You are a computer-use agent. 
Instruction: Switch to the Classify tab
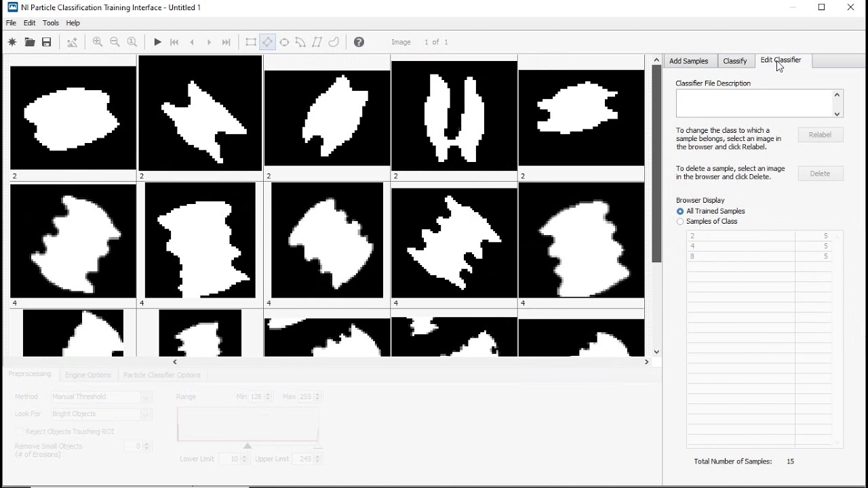click(x=735, y=61)
